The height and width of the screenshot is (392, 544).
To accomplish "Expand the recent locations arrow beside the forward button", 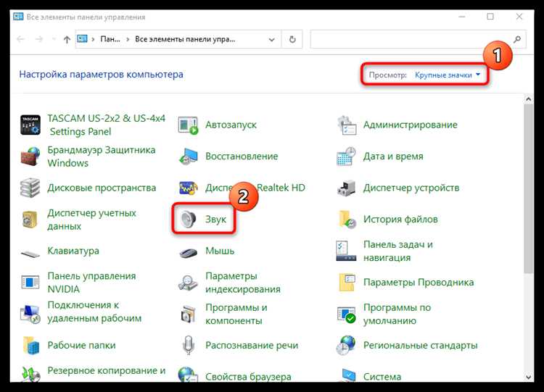I will point(51,40).
